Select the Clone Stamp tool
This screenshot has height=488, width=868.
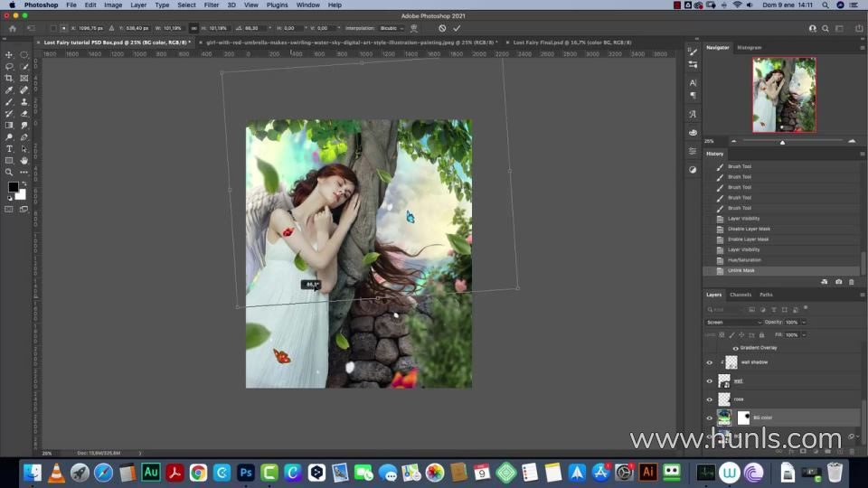[x=24, y=102]
